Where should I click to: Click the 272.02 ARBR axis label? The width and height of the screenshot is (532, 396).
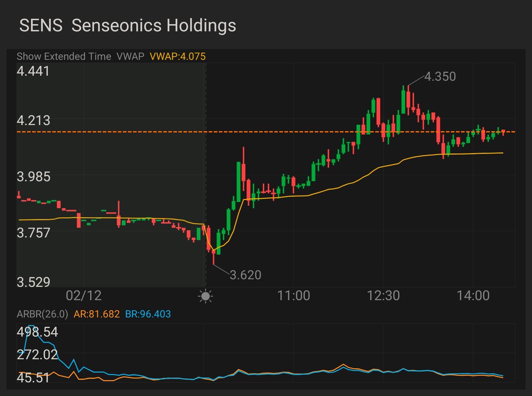[x=37, y=355]
